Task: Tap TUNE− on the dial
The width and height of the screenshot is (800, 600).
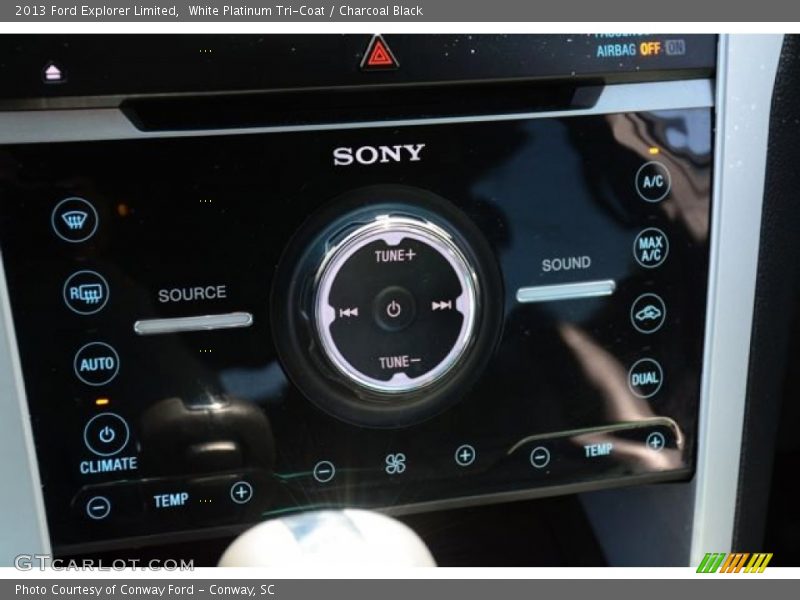Action: tap(399, 362)
